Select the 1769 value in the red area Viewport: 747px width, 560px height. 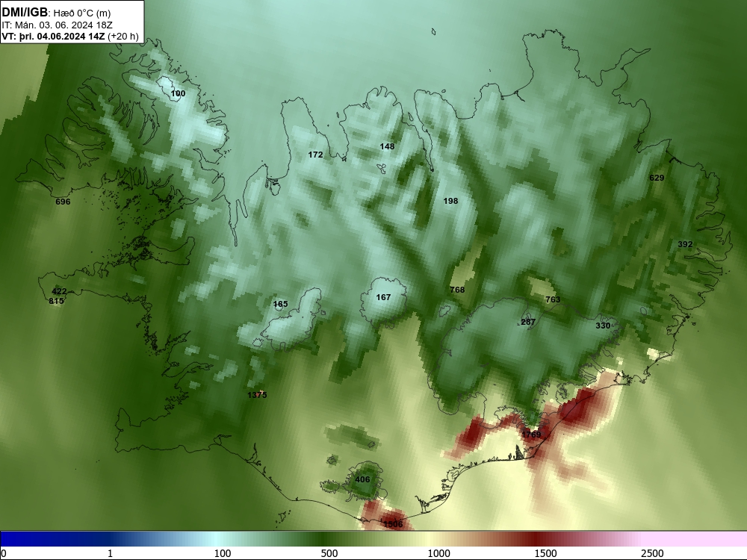pyautogui.click(x=531, y=435)
